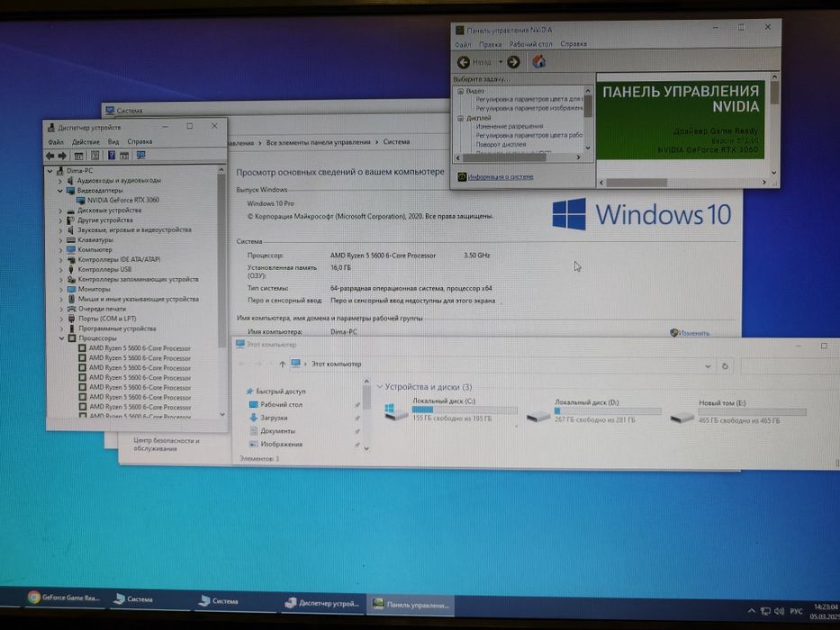The image size is (840, 630).
Task: Expand Контроллеры USB node
Action: [x=60, y=269]
